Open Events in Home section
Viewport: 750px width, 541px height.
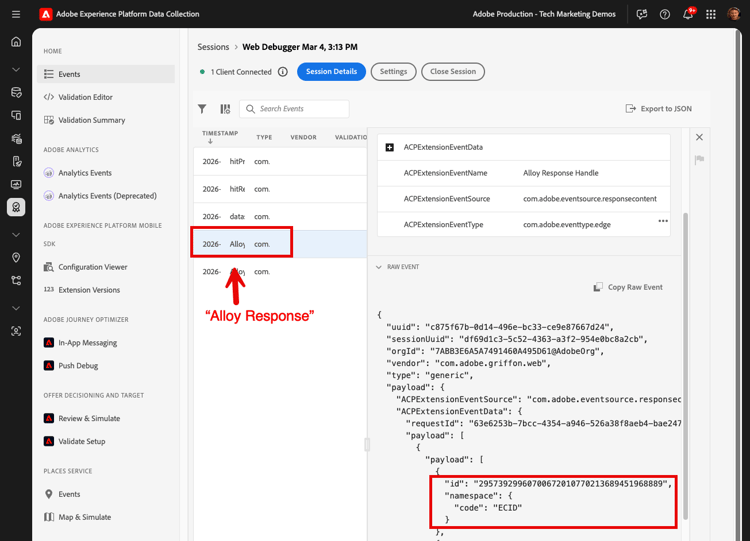point(106,74)
